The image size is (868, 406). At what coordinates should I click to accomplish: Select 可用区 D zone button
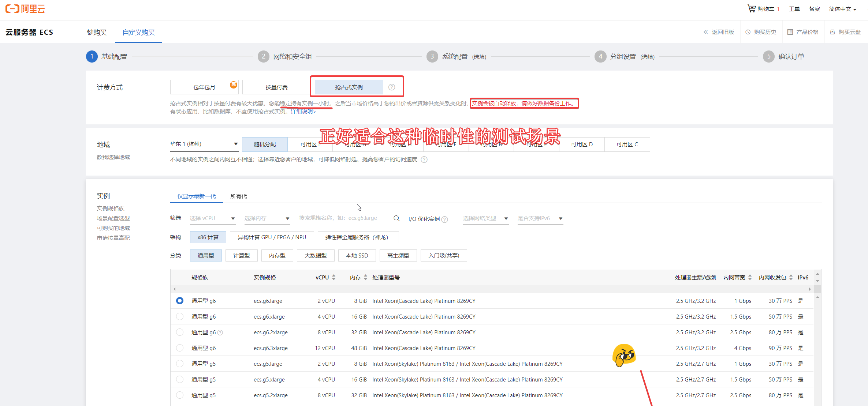tap(582, 144)
